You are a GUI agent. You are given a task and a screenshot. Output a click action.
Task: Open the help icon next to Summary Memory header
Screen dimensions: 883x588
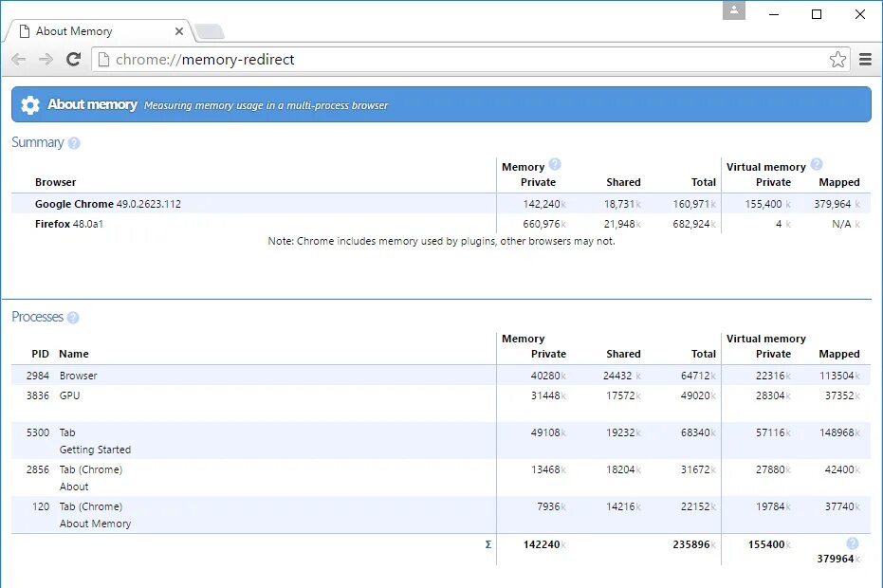coord(555,164)
